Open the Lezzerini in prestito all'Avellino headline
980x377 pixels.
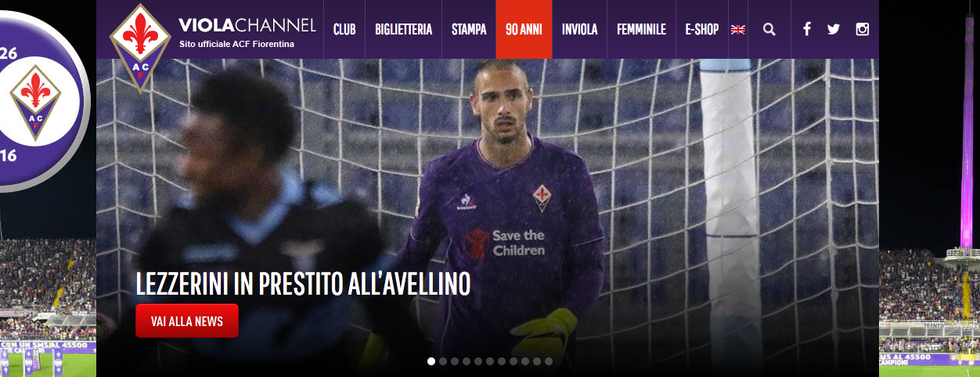coord(303,284)
